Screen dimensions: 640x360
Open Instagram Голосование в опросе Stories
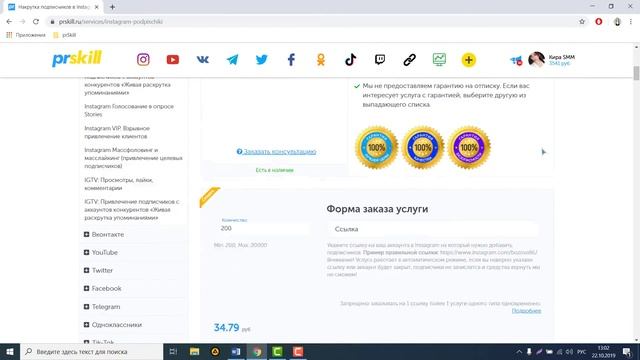click(129, 110)
